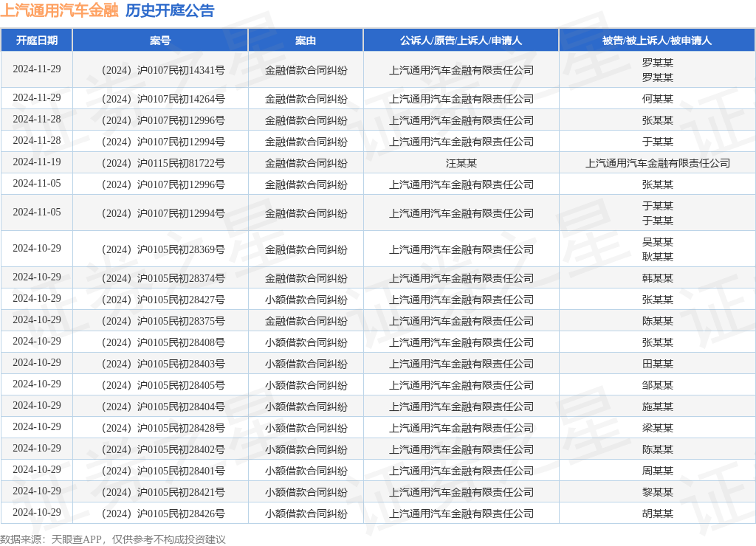Select case number (2024)沪0105民初28401号
756x546 pixels.
click(x=163, y=471)
